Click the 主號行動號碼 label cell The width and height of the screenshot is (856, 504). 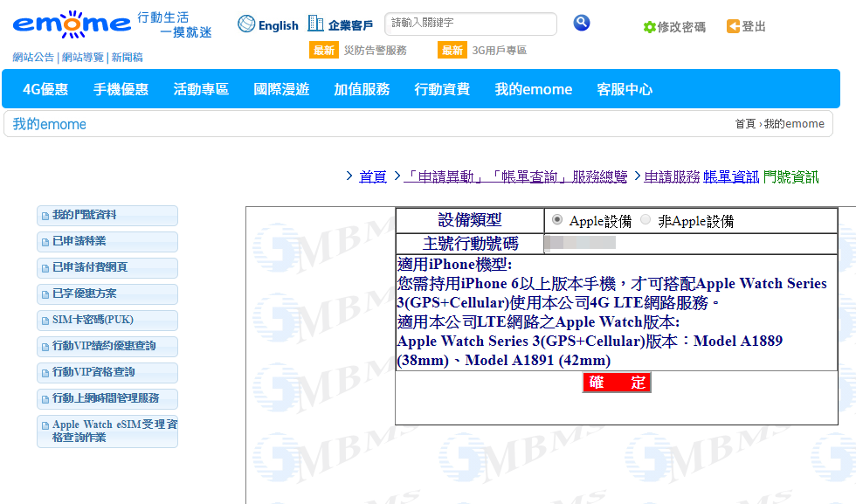click(470, 244)
